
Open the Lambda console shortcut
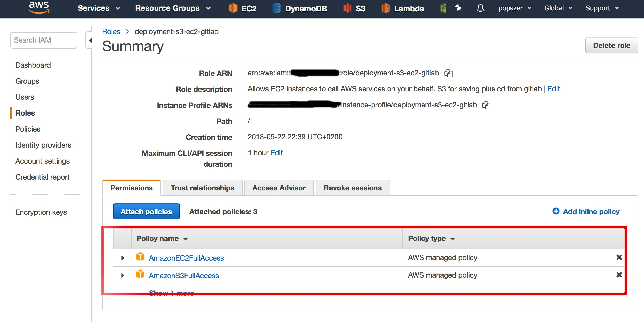pos(401,8)
